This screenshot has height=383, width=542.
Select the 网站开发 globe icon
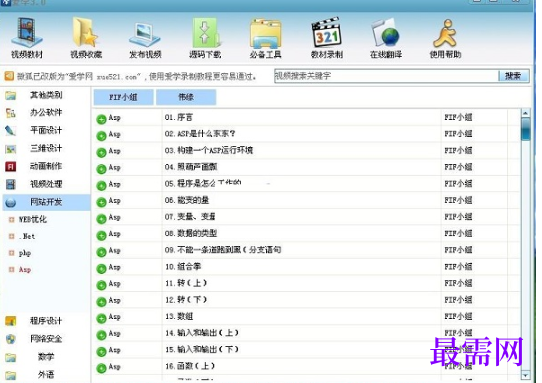tap(11, 202)
